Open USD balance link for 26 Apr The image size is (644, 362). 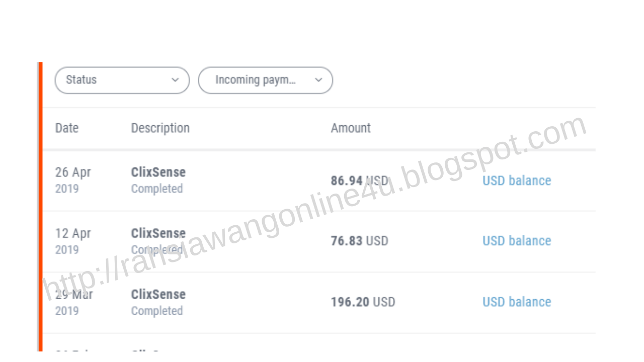pyautogui.click(x=517, y=180)
